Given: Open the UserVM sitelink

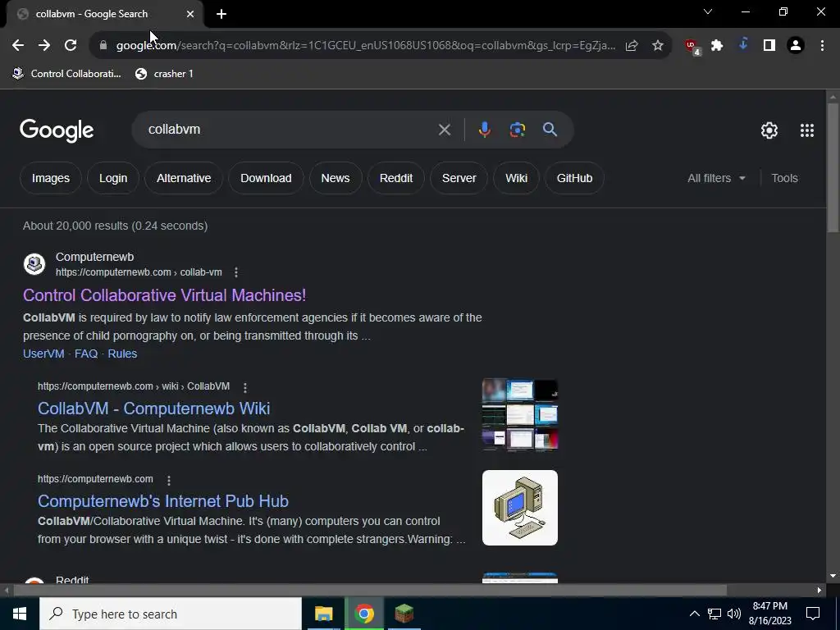Looking at the screenshot, I should pyautogui.click(x=43, y=354).
